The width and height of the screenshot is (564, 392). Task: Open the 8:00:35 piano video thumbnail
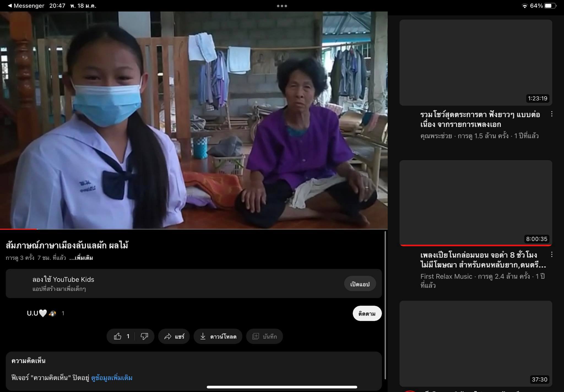(476, 202)
